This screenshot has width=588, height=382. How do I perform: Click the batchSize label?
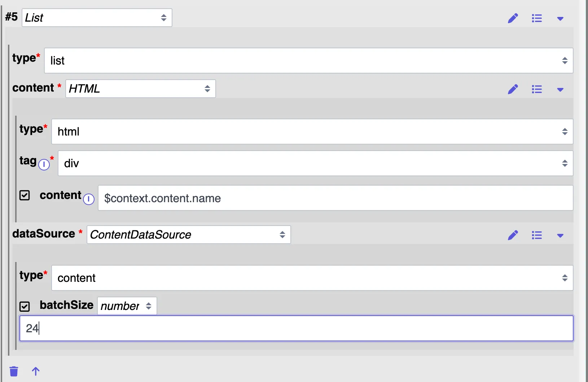point(67,305)
